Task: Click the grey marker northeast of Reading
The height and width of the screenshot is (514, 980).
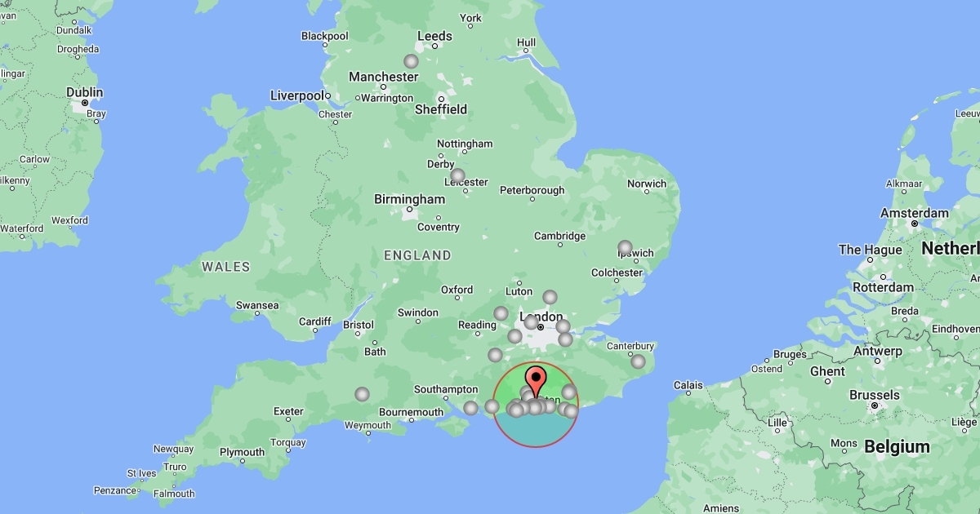Action: pyautogui.click(x=501, y=313)
